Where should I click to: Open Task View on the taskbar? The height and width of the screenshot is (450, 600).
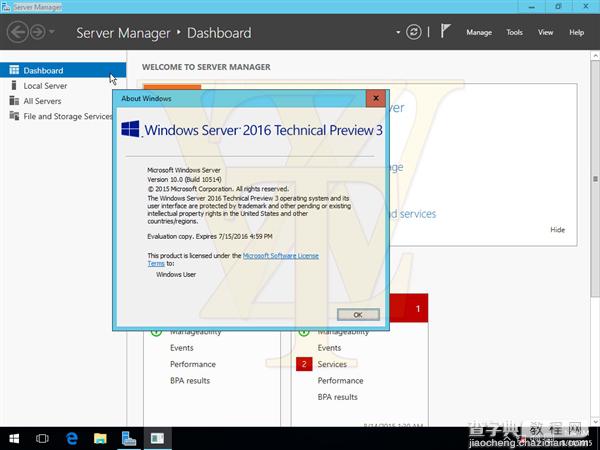tap(42, 439)
